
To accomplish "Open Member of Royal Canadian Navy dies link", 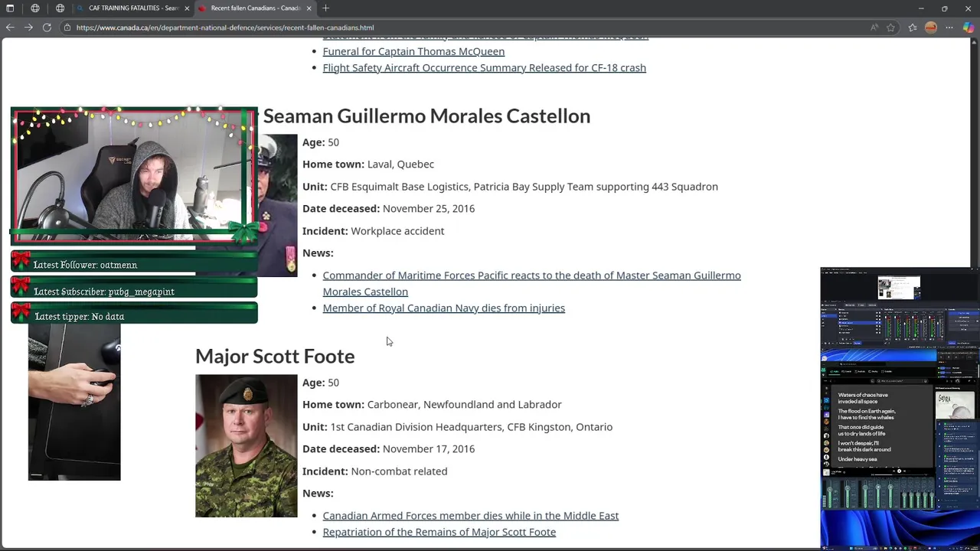I will [x=443, y=308].
